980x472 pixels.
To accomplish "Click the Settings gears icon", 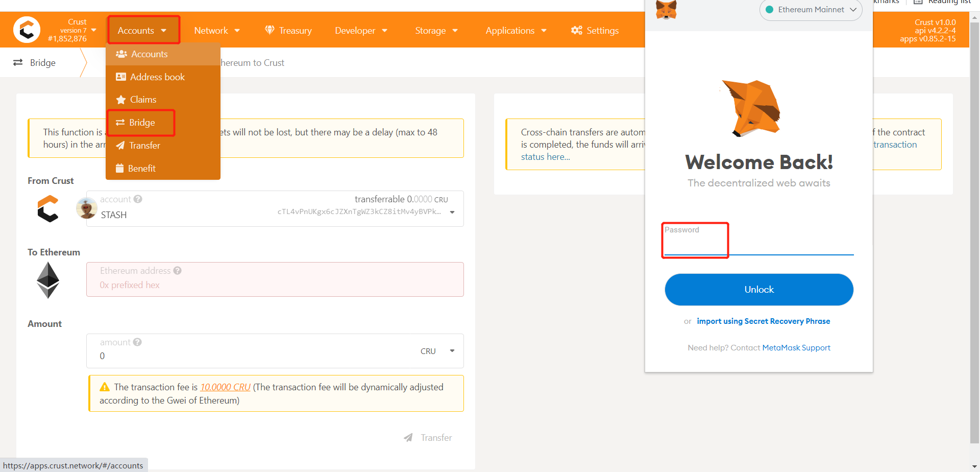I will 577,30.
